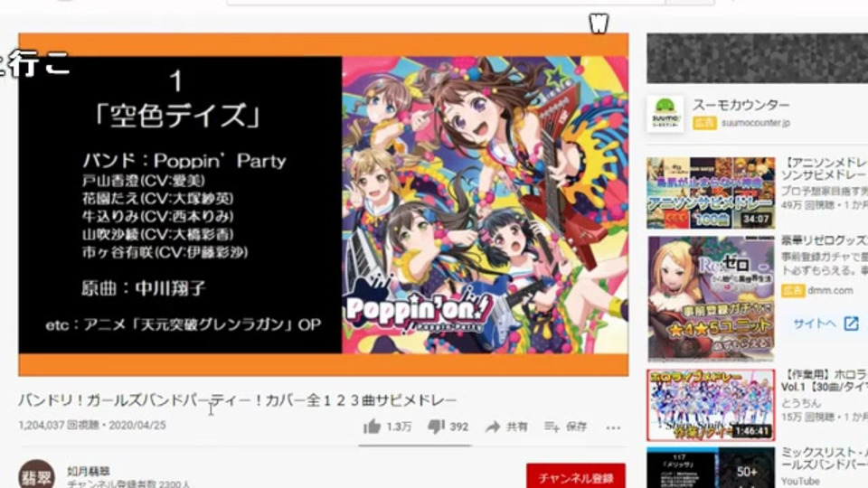
Task: Click the スーモカウンター ad title
Action: click(x=741, y=105)
